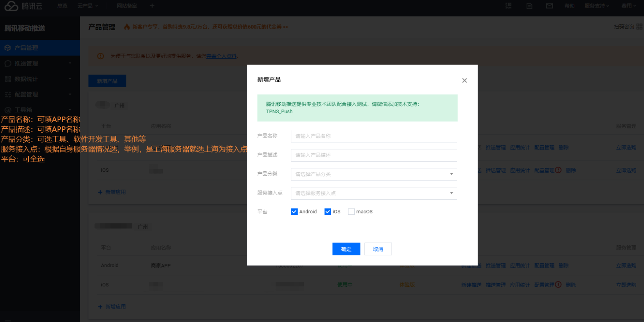
Task: Uncheck the Android platform checkbox
Action: [x=294, y=212]
